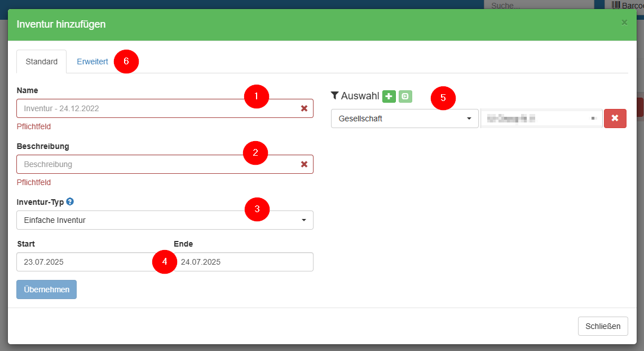Viewport: 644px width, 351px height.
Task: Click the Start date field
Action: (x=85, y=262)
